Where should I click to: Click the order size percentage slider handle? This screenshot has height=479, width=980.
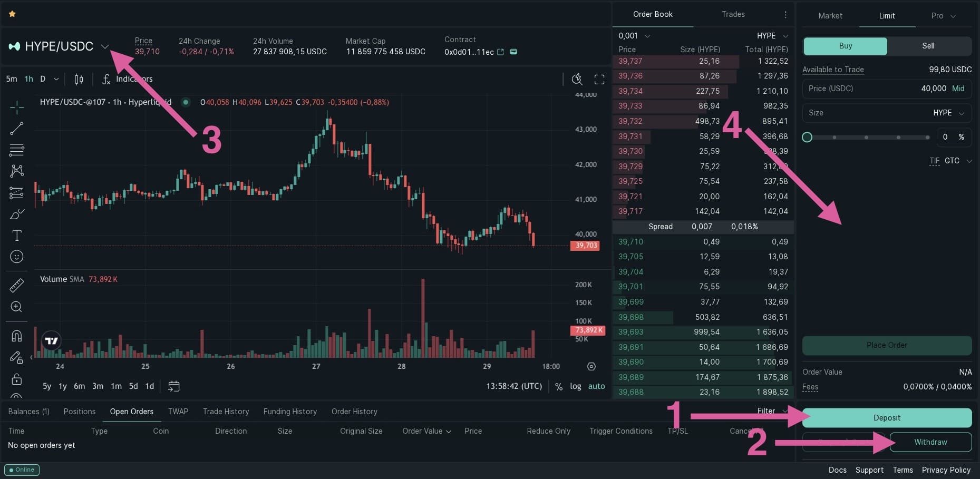click(x=807, y=138)
